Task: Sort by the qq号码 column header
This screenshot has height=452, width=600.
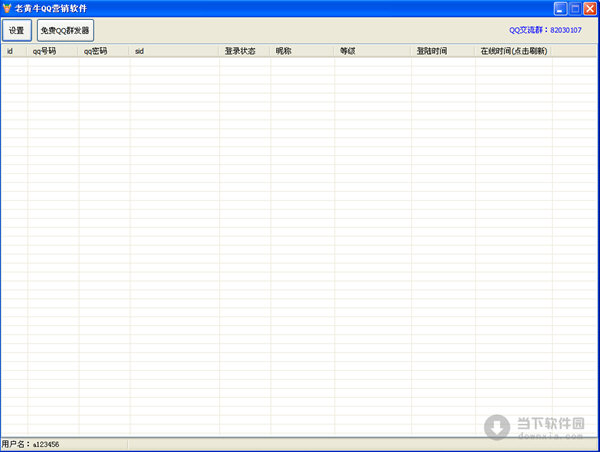Action: tap(53, 51)
